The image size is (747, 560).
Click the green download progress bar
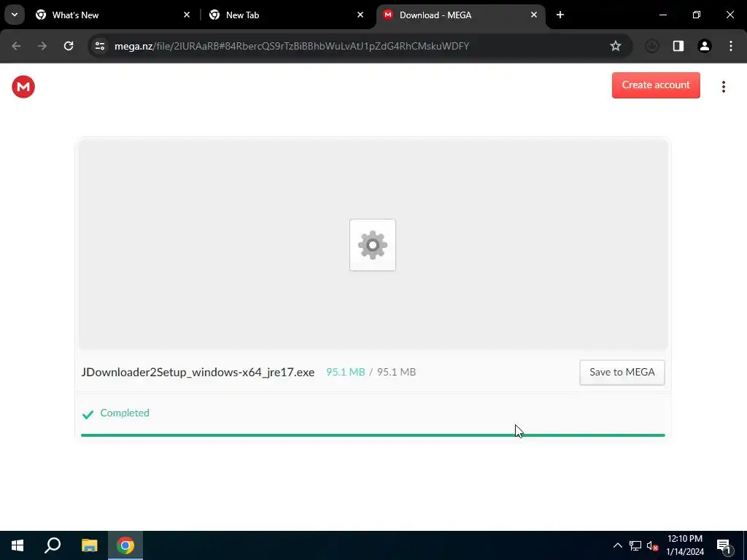pyautogui.click(x=373, y=435)
